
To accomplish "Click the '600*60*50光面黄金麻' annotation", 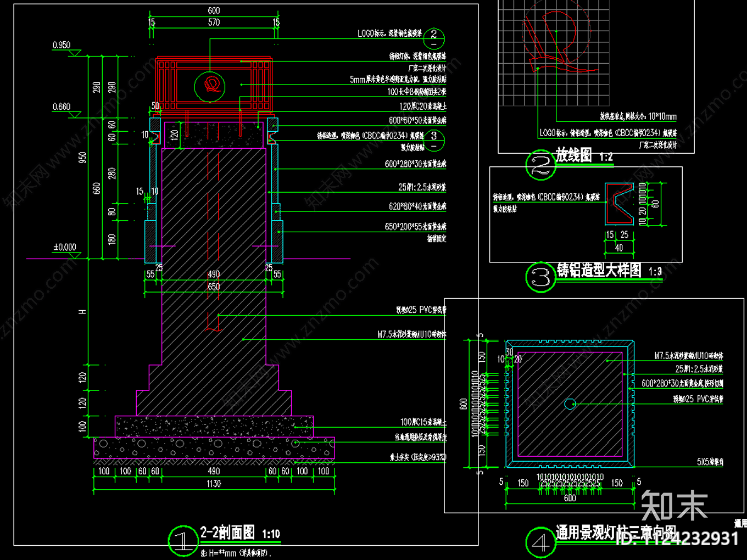I will coord(417,120).
